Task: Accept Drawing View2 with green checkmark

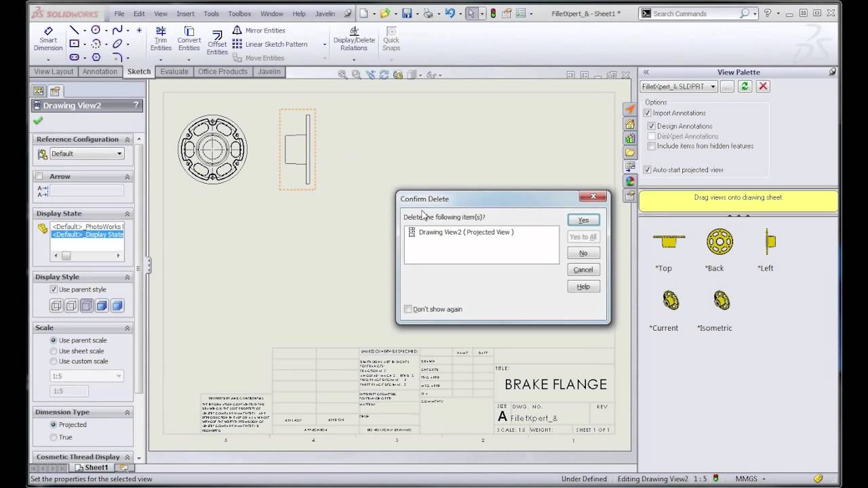Action: click(38, 121)
